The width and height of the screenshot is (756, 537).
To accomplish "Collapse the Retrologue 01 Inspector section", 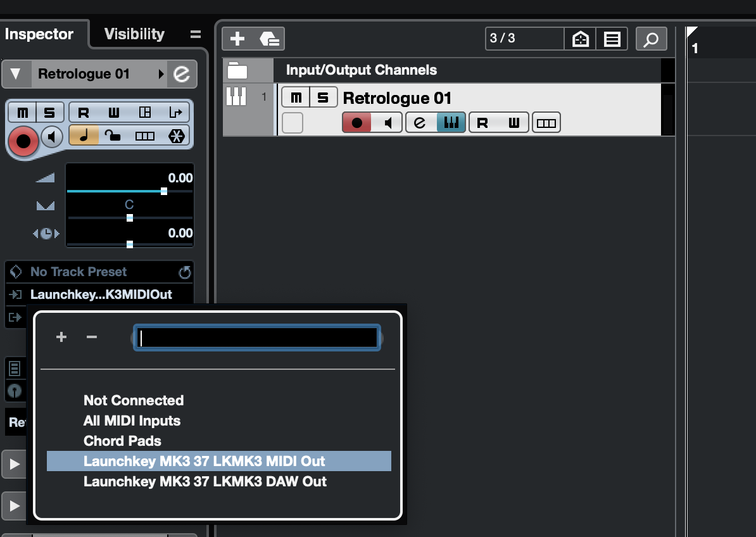I will [15, 73].
